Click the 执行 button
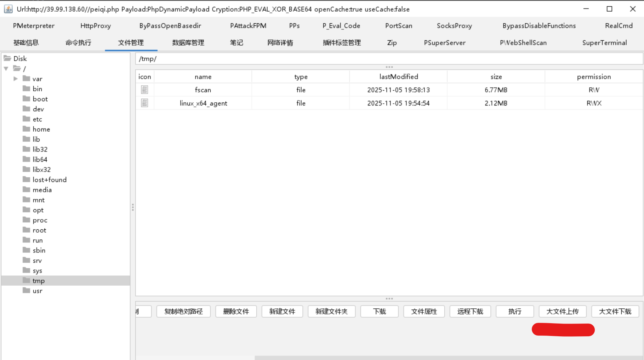Image resolution: width=644 pixels, height=360 pixels. (514, 312)
